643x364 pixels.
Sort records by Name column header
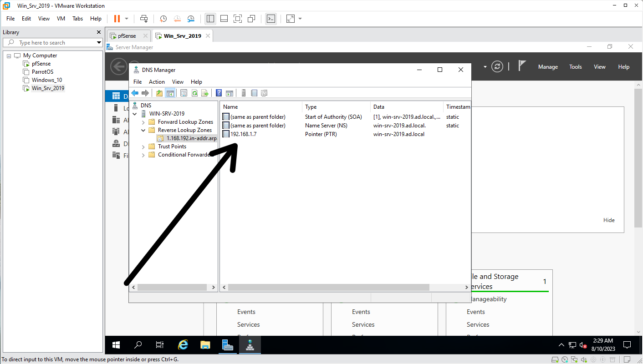261,107
